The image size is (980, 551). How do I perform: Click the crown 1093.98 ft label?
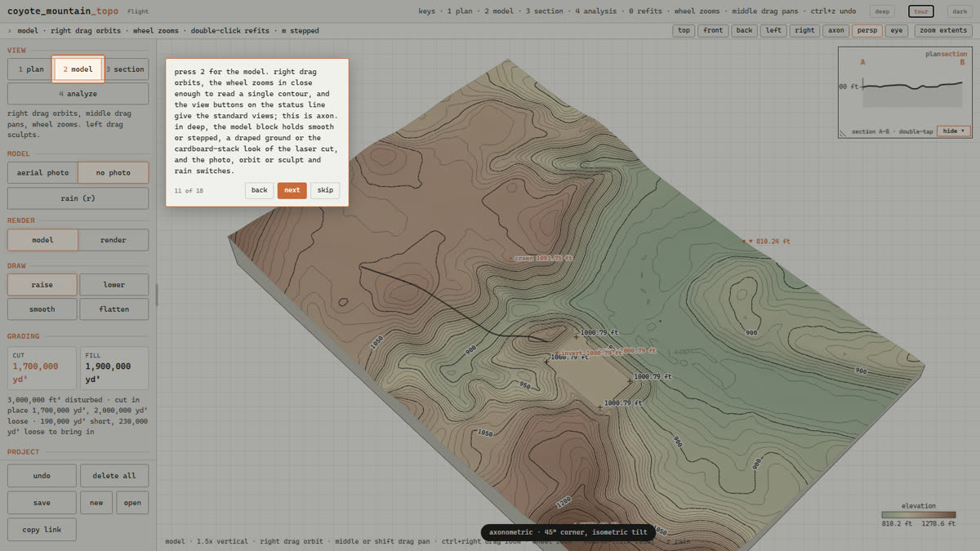point(542,258)
